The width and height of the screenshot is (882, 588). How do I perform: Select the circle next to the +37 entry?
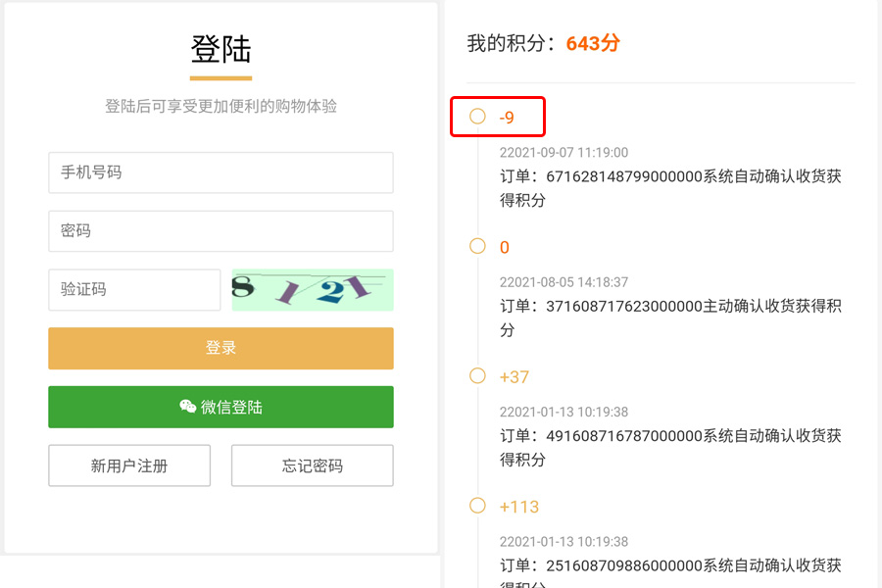pos(478,376)
